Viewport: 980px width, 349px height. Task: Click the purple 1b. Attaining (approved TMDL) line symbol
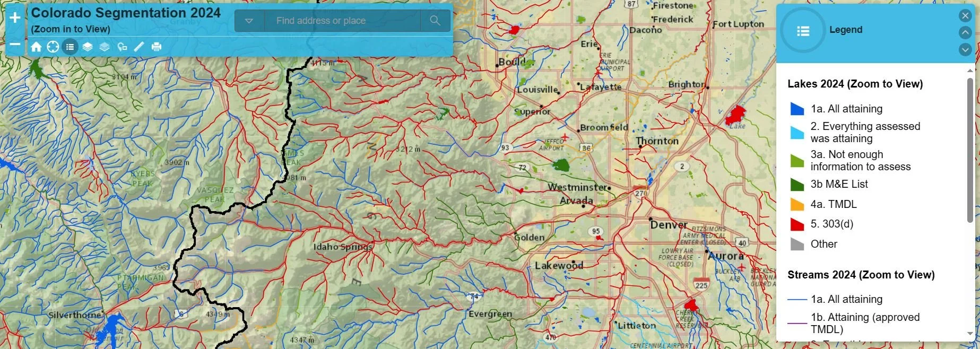[x=797, y=323]
